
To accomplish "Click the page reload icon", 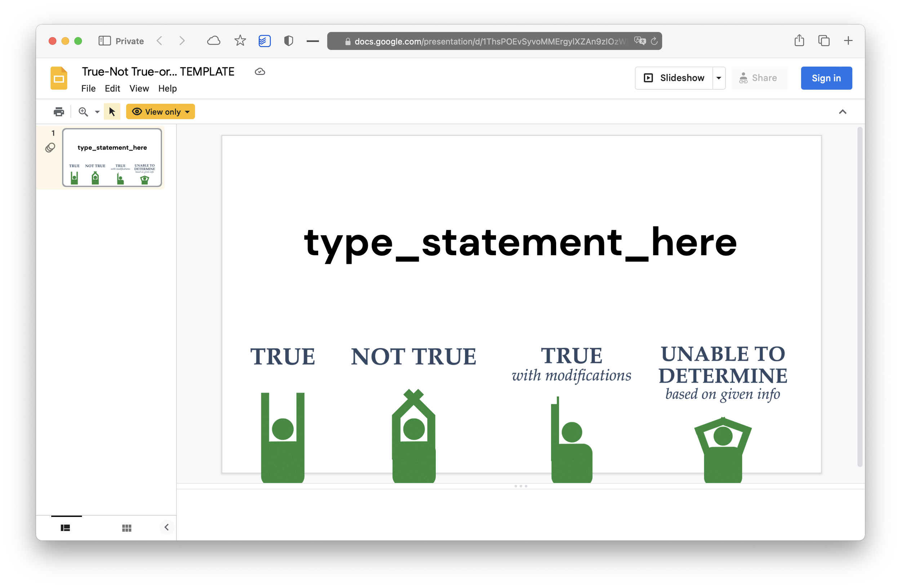I will pyautogui.click(x=654, y=41).
